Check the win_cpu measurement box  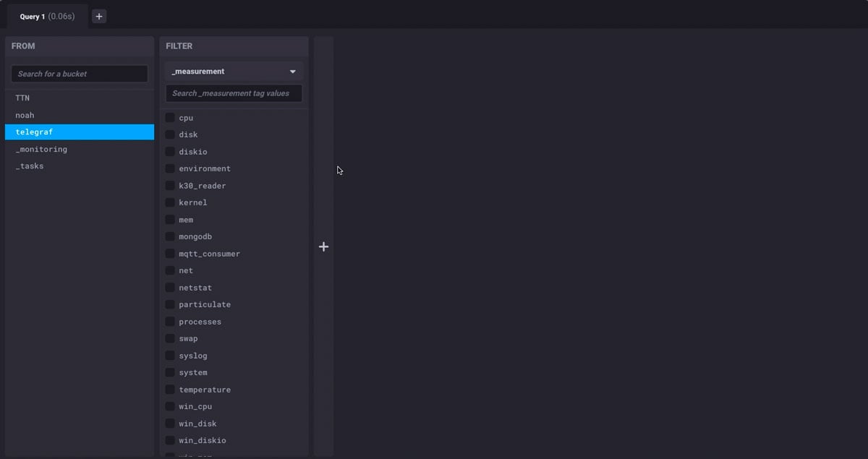pyautogui.click(x=170, y=406)
